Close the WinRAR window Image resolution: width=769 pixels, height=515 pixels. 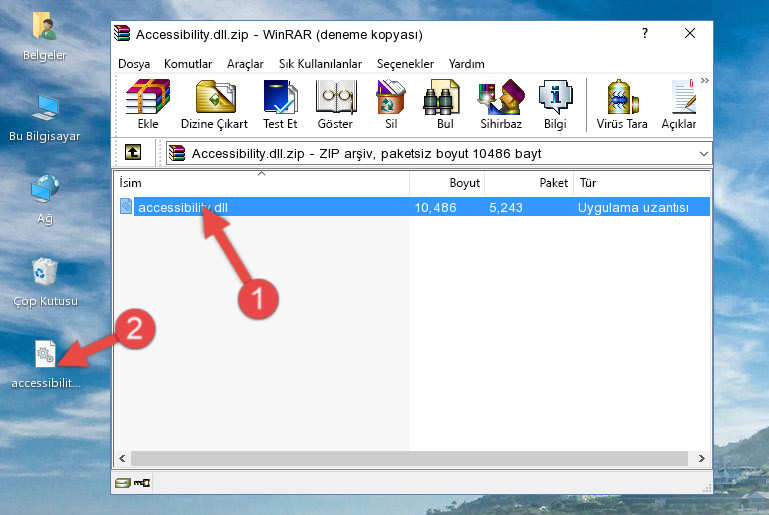(x=690, y=33)
